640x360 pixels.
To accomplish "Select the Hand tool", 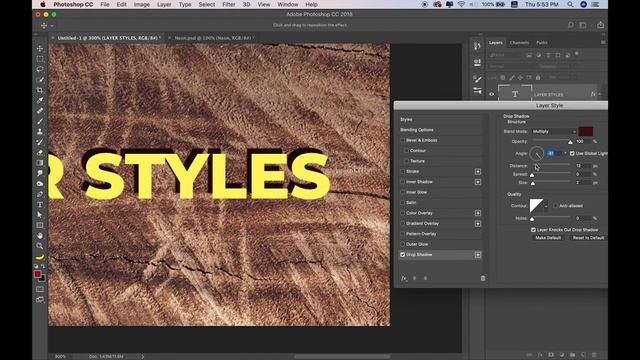I will coord(40,236).
